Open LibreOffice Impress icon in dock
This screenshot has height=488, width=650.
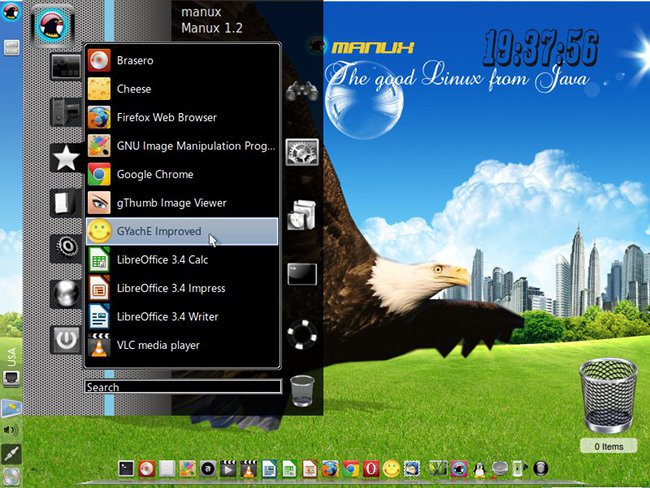pos(310,469)
